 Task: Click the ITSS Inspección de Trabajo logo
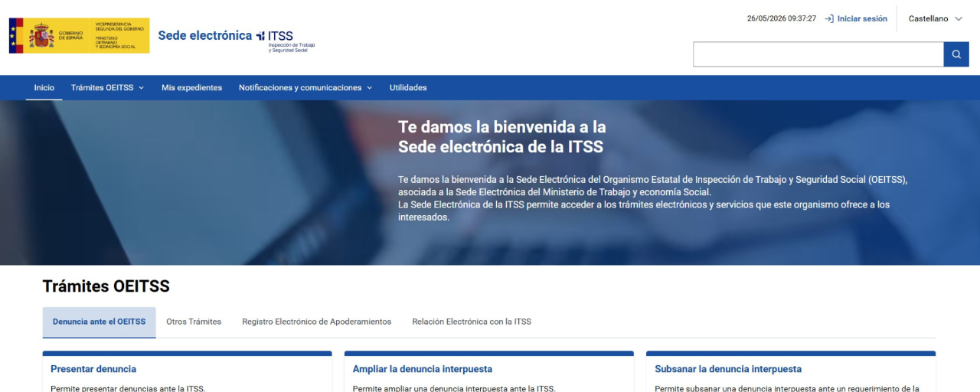(x=286, y=40)
